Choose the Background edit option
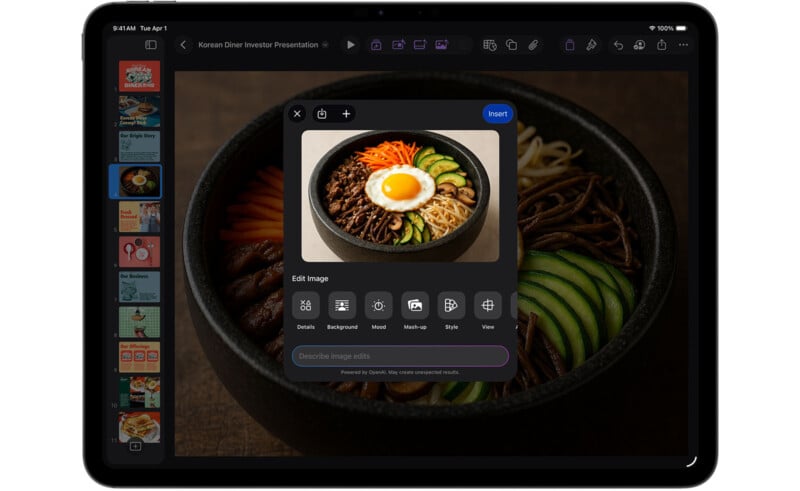The width and height of the screenshot is (800, 491). pyautogui.click(x=342, y=306)
